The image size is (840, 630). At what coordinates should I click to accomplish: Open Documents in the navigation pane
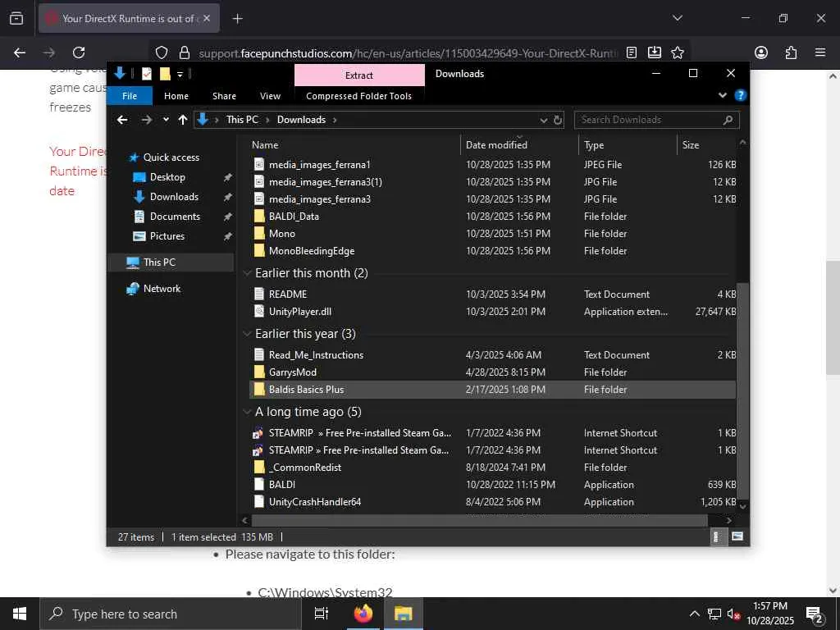pyautogui.click(x=175, y=217)
